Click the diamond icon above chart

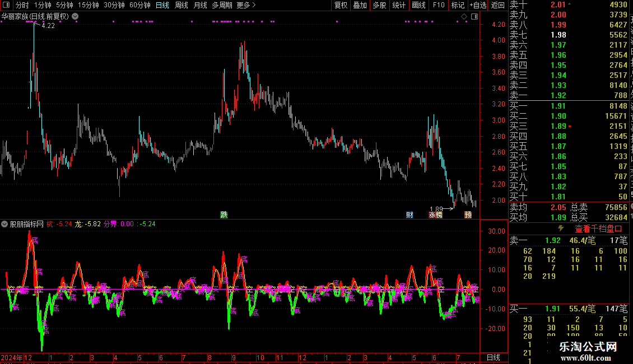[464, 17]
